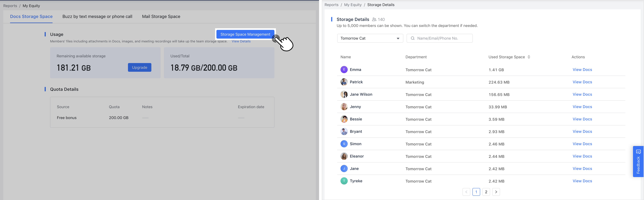This screenshot has width=644, height=200.
Task: Open Mail Storage Space tab
Action: pyautogui.click(x=161, y=16)
